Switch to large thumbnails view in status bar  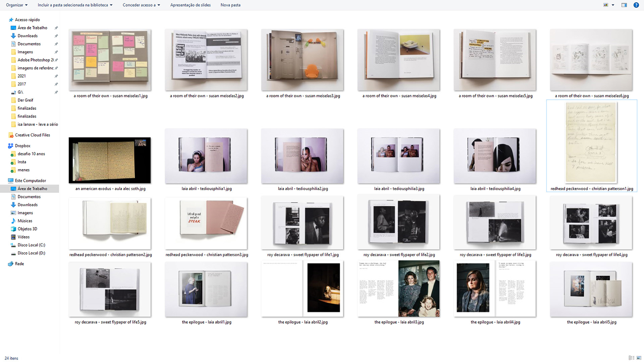(638, 358)
